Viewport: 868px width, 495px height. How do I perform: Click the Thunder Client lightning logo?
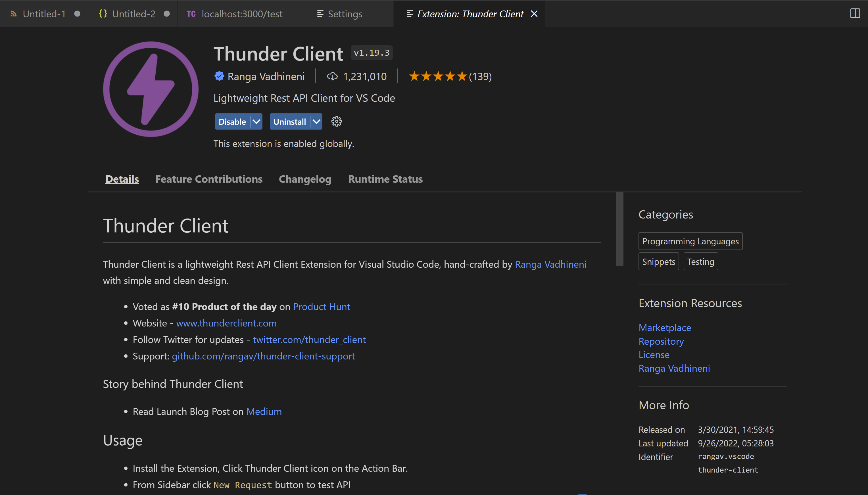pos(151,89)
